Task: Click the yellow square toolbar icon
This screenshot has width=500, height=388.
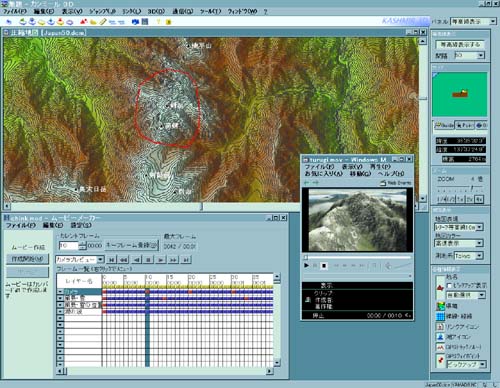Action: [168, 22]
